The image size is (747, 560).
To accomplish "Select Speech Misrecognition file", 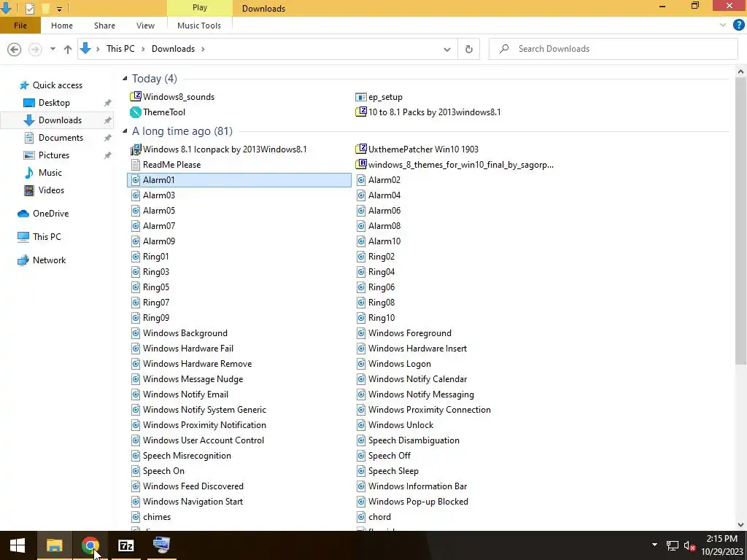I will (x=181, y=456).
